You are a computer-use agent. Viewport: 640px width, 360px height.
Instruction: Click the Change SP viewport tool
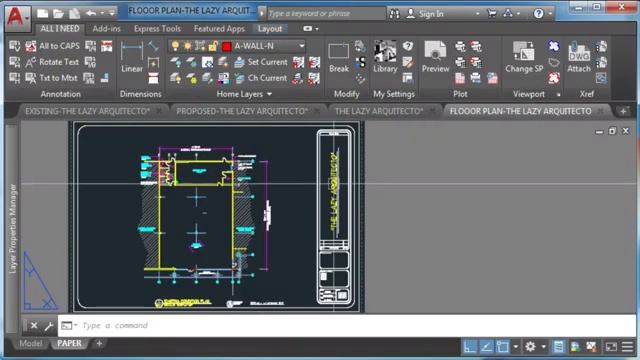point(524,57)
